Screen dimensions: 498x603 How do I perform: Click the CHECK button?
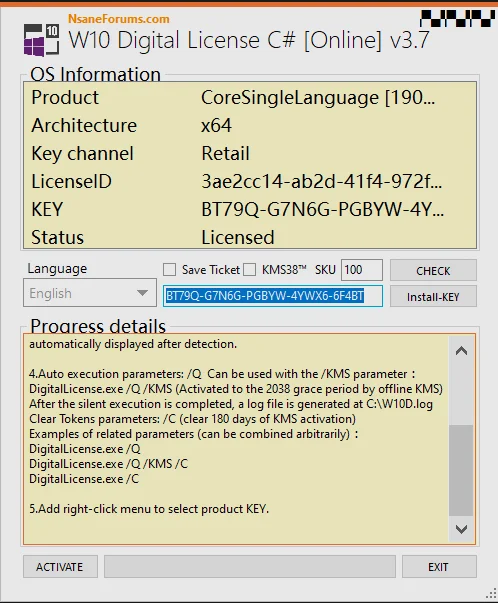pyautogui.click(x=433, y=270)
